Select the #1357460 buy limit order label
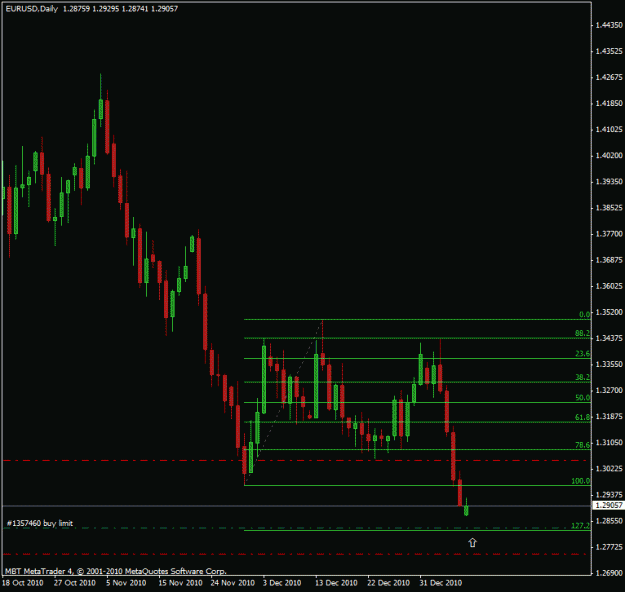Viewport: 625px width, 592px height. pyautogui.click(x=40, y=523)
